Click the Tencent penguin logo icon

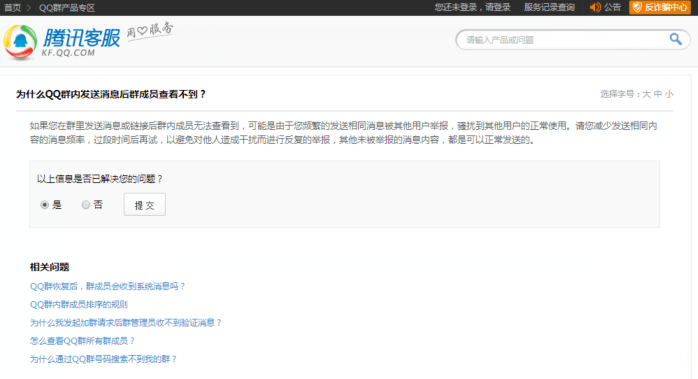20,42
